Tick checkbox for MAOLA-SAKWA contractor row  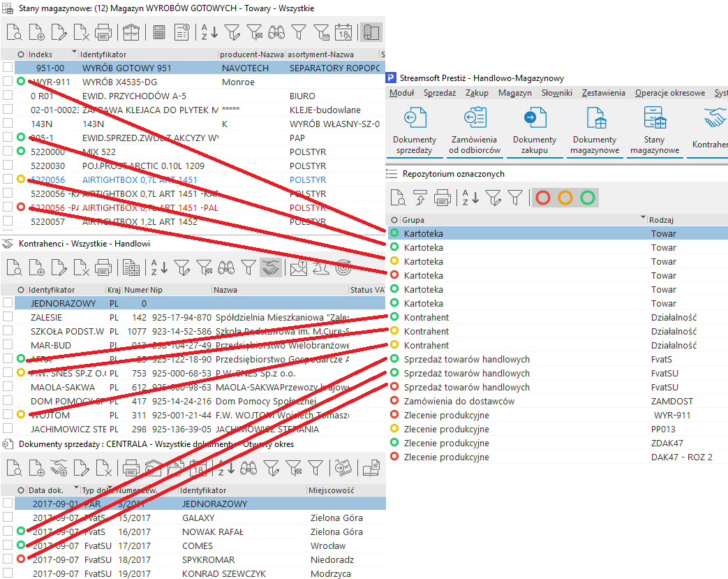(8, 386)
